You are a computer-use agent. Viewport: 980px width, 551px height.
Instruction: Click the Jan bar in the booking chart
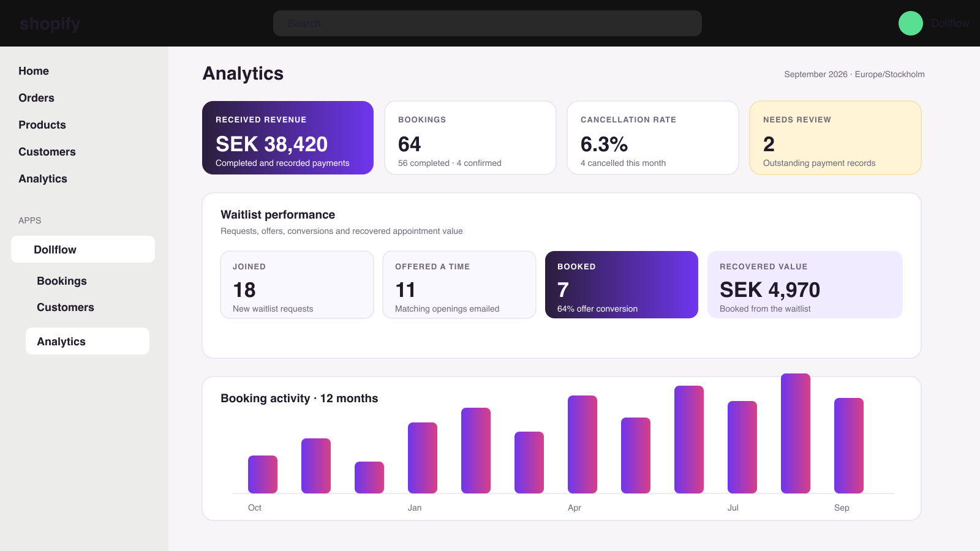coord(423,458)
